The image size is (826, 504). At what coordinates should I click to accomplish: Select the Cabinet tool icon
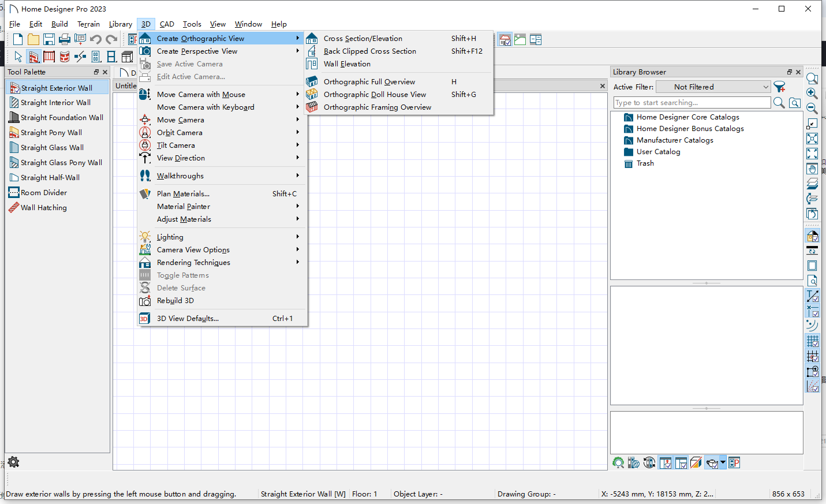tap(127, 57)
